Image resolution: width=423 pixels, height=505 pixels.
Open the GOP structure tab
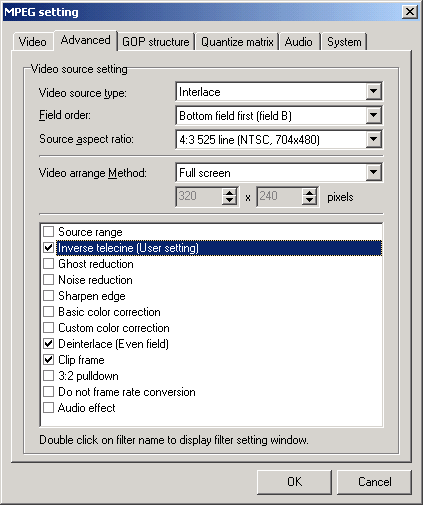pyautogui.click(x=156, y=42)
